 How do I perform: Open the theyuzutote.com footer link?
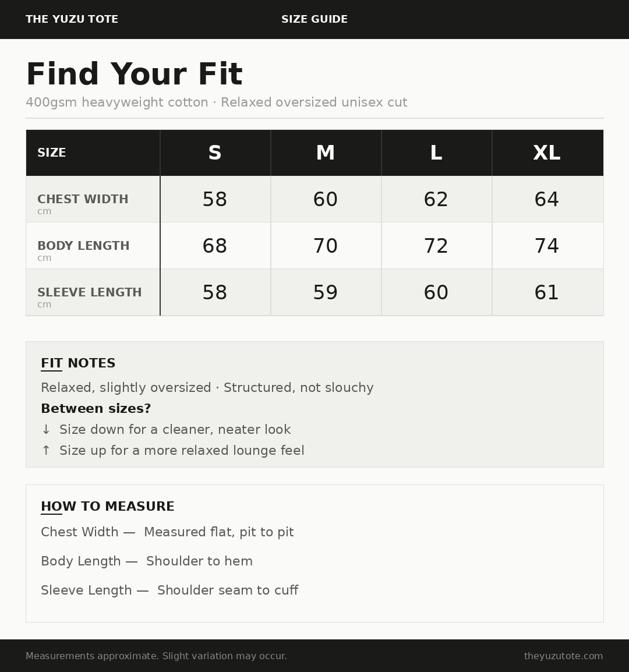tap(563, 656)
